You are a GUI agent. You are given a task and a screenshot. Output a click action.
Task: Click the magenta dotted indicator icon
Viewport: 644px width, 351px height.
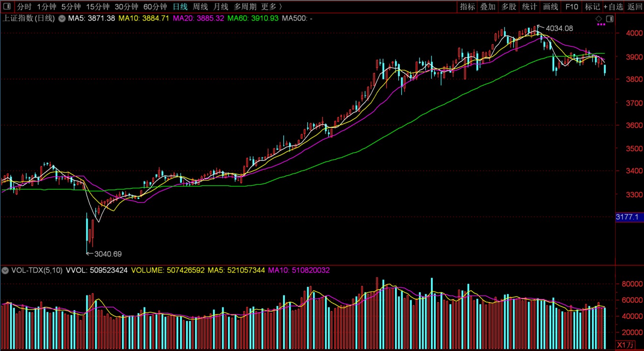point(601,24)
